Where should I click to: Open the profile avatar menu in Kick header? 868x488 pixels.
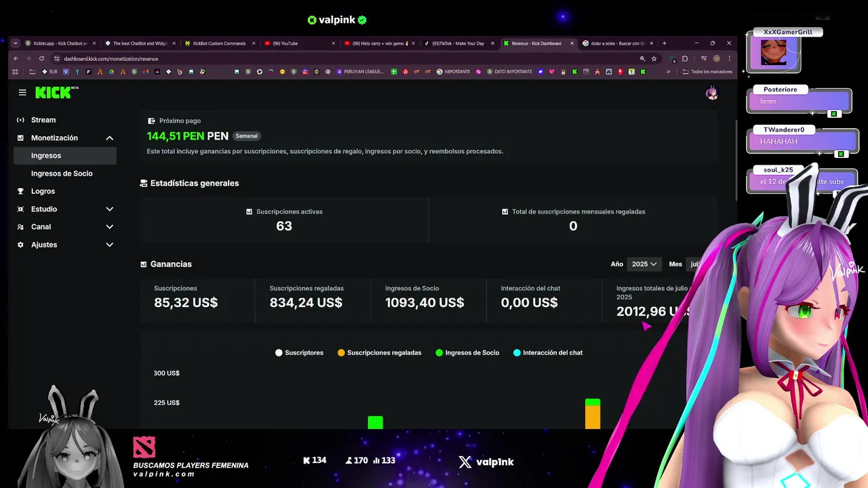coord(712,94)
